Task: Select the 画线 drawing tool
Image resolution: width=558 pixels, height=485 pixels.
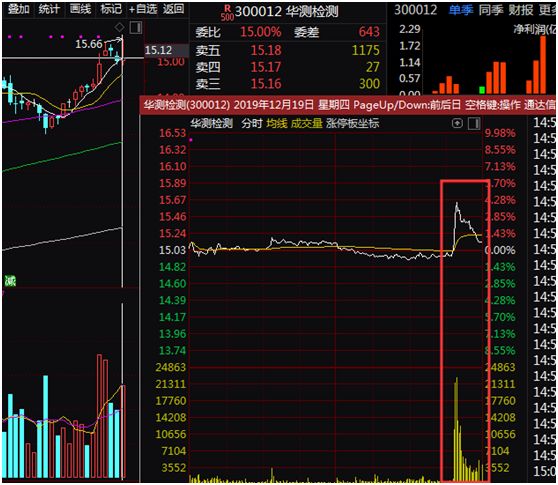Action: [x=80, y=9]
